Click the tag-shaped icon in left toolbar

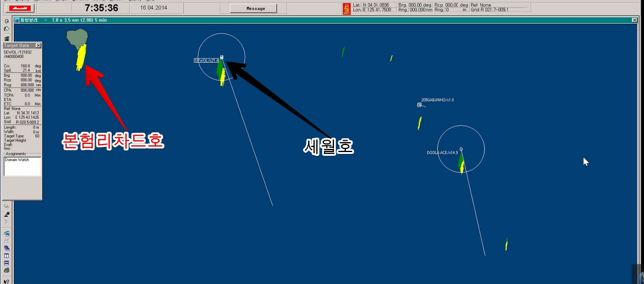pos(6,29)
